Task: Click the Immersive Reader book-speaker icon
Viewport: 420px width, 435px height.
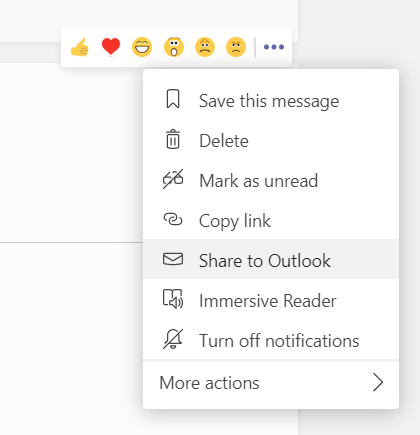Action: (173, 299)
